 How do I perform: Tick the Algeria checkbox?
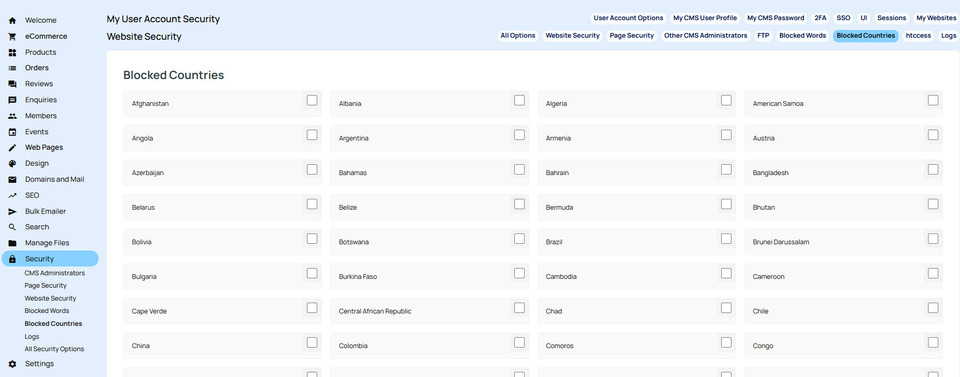[x=726, y=100]
